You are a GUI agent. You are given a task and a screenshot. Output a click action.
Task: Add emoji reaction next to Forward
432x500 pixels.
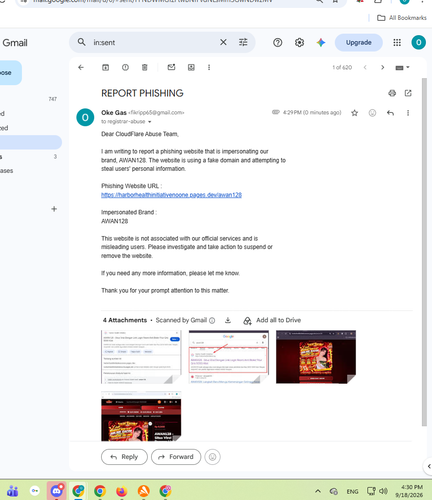click(x=212, y=457)
